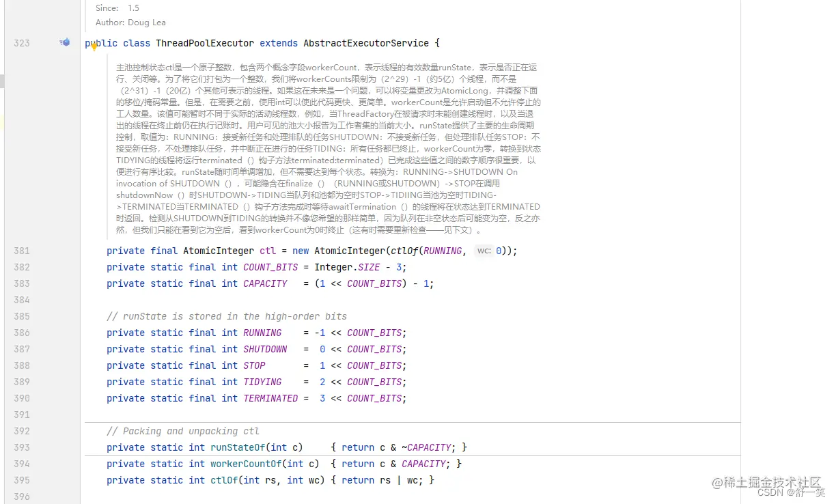The image size is (836, 504).
Task: Click the TERMINATED constant declaration
Action: (x=270, y=398)
